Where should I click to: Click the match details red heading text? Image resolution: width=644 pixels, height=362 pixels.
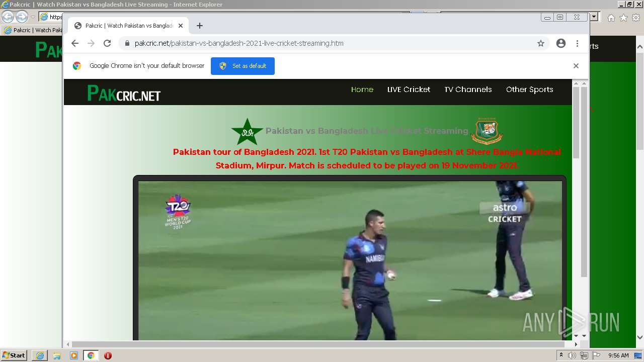[367, 158]
